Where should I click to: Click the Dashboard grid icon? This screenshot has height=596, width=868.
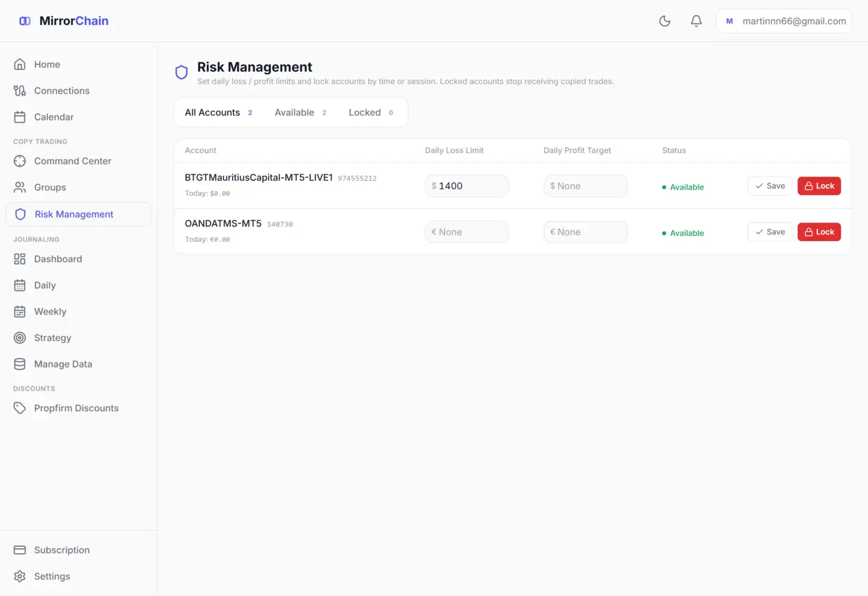point(20,259)
